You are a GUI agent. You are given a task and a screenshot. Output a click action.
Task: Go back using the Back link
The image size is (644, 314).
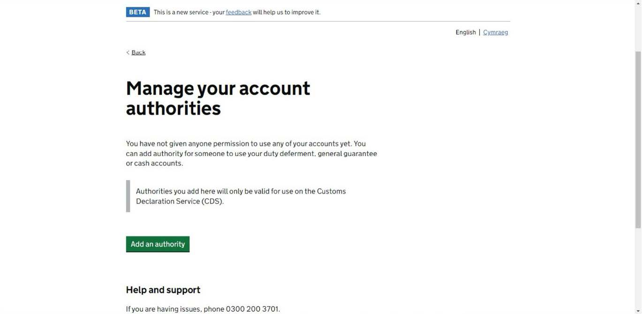pos(138,52)
